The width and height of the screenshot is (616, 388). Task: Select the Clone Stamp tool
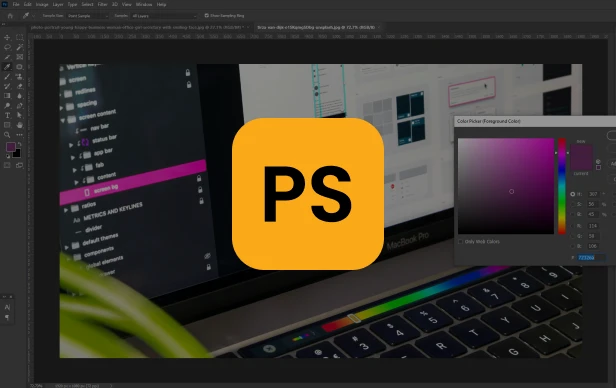(19, 77)
